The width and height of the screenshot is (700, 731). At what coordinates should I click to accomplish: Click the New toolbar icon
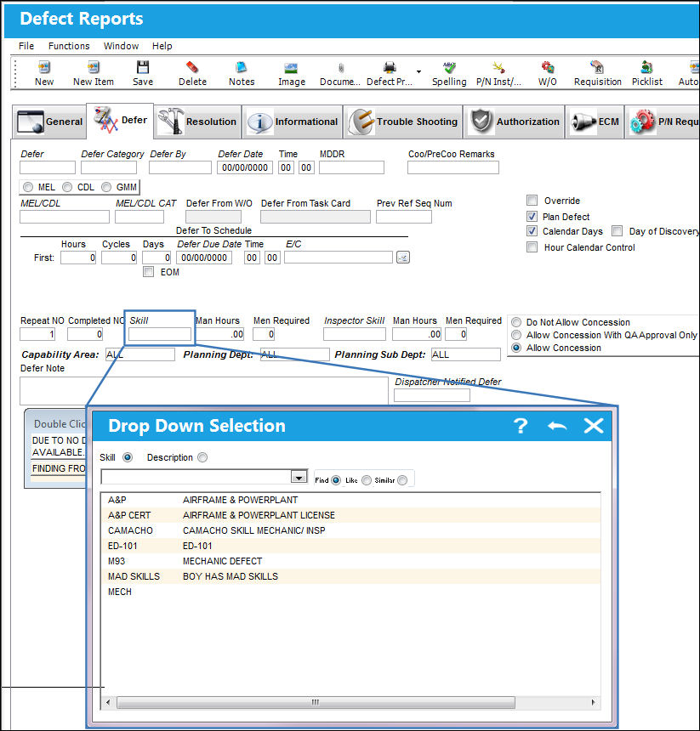point(44,68)
